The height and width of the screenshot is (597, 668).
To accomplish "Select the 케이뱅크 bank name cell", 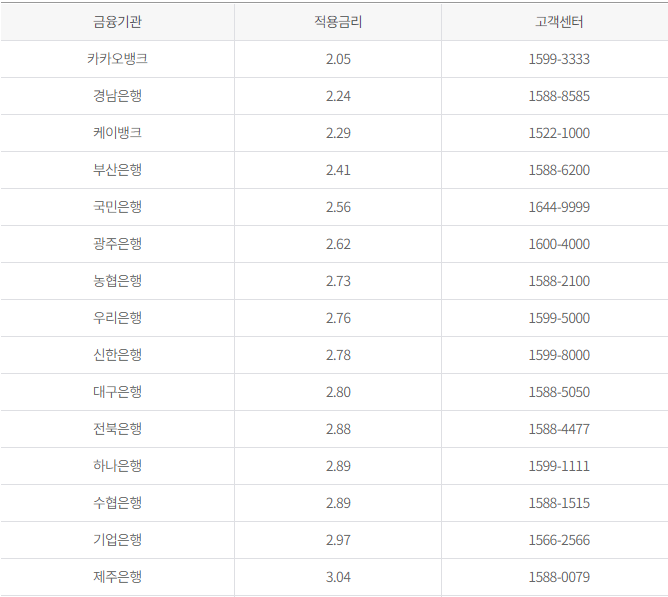I will click(117, 133).
